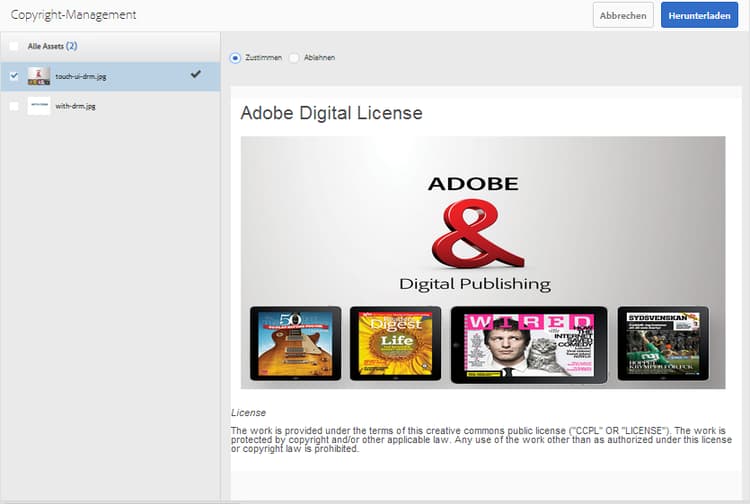Click the Copyright-Management title
750x504 pixels.
pyautogui.click(x=73, y=15)
